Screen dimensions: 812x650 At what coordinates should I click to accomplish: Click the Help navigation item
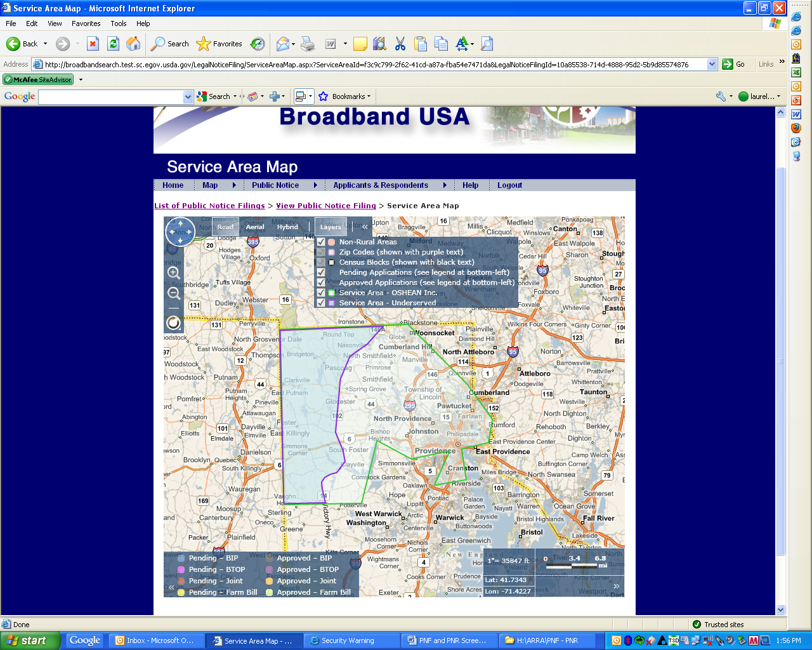pyautogui.click(x=470, y=185)
